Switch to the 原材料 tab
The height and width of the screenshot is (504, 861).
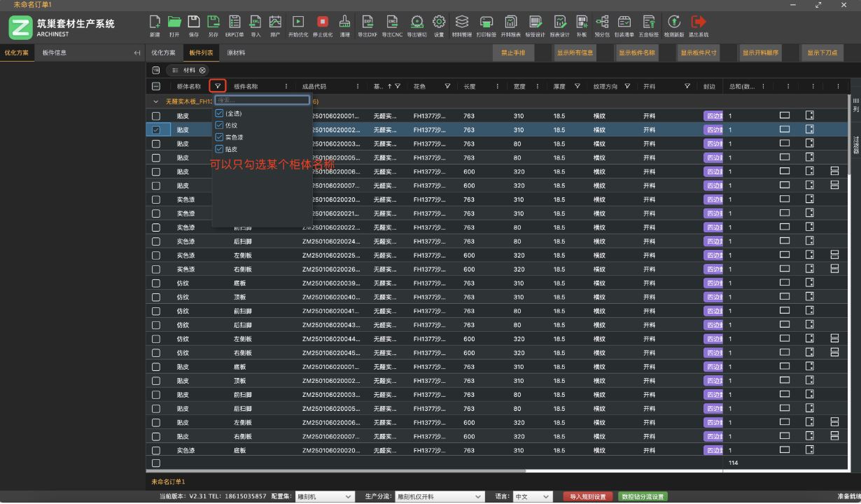(x=236, y=53)
